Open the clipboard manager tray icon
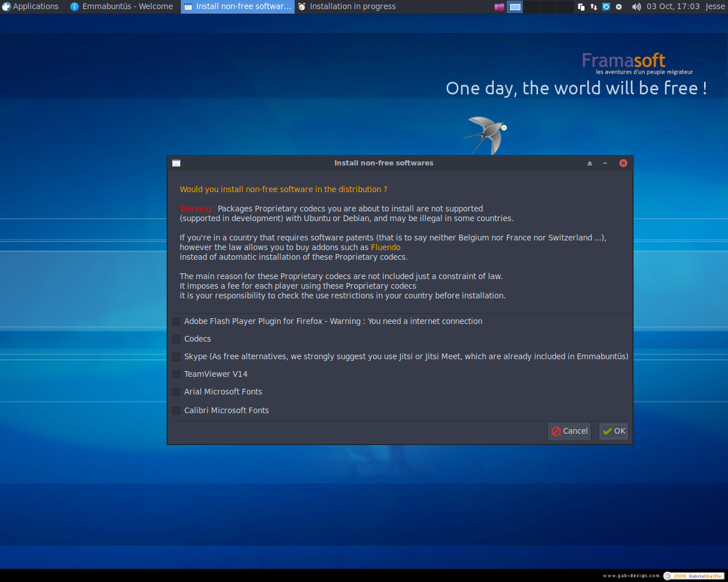The image size is (728, 582). pyautogui.click(x=581, y=7)
